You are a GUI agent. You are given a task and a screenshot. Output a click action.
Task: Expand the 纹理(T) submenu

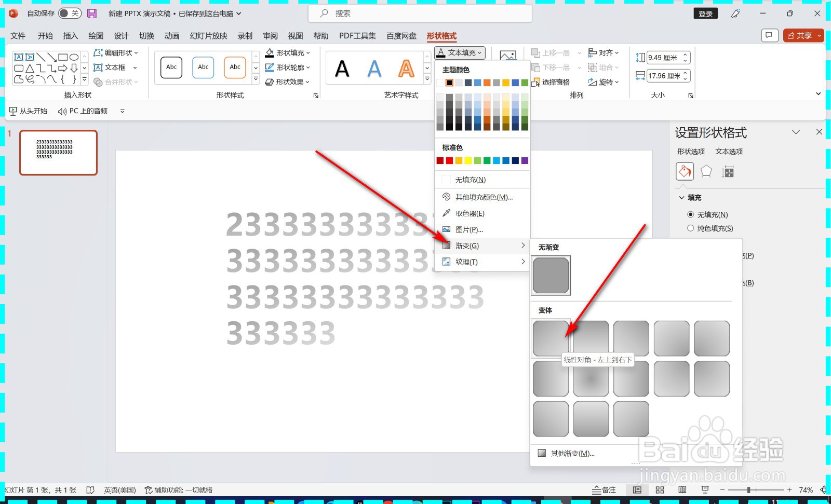[x=482, y=262]
